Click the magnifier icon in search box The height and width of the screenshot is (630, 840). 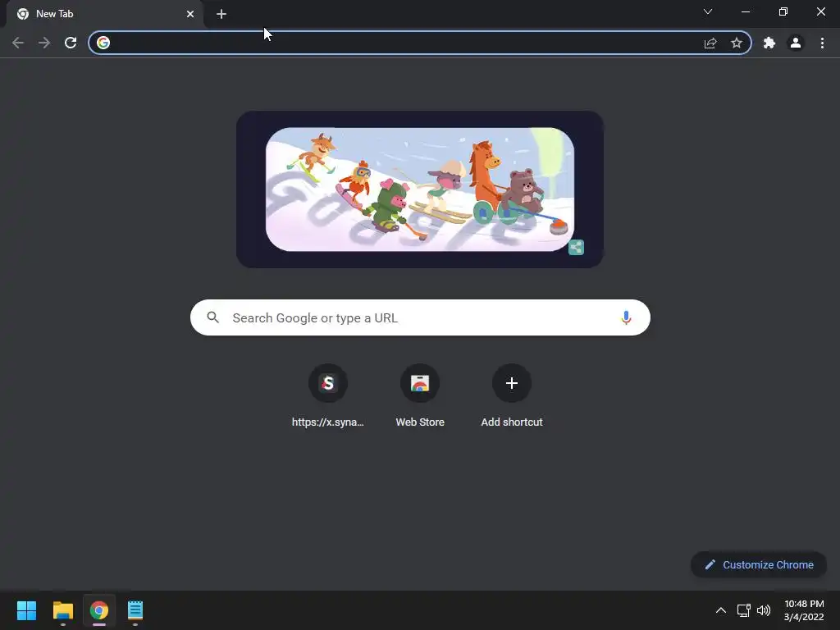[x=212, y=317]
